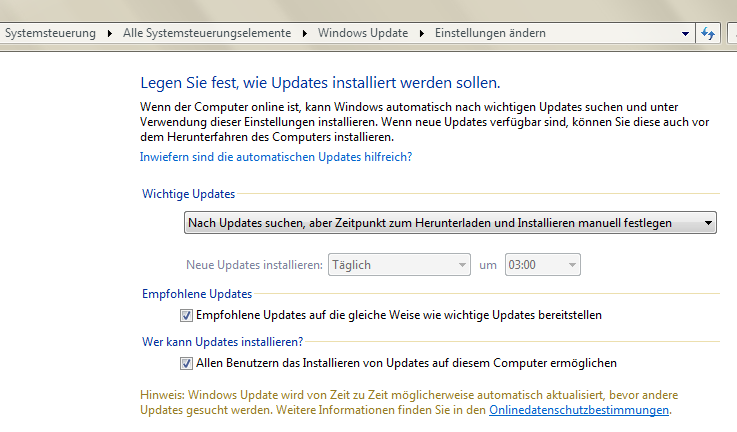Expand arrow after Alle Systemsteuerungselemente breadcrumb

(x=305, y=34)
